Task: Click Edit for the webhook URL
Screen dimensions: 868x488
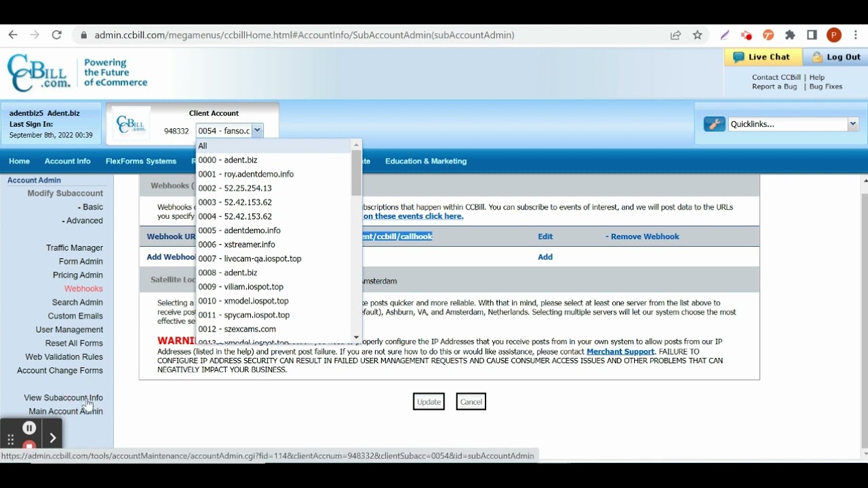Action: coord(545,237)
